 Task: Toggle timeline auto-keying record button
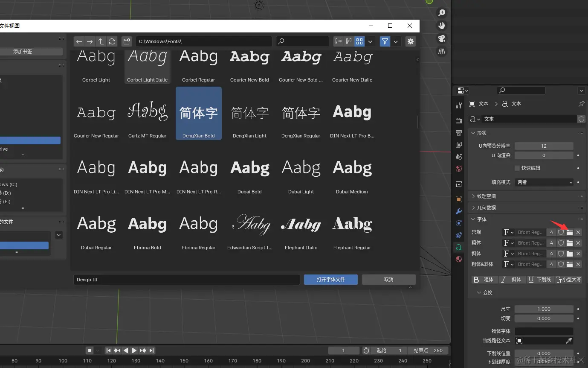click(x=90, y=350)
